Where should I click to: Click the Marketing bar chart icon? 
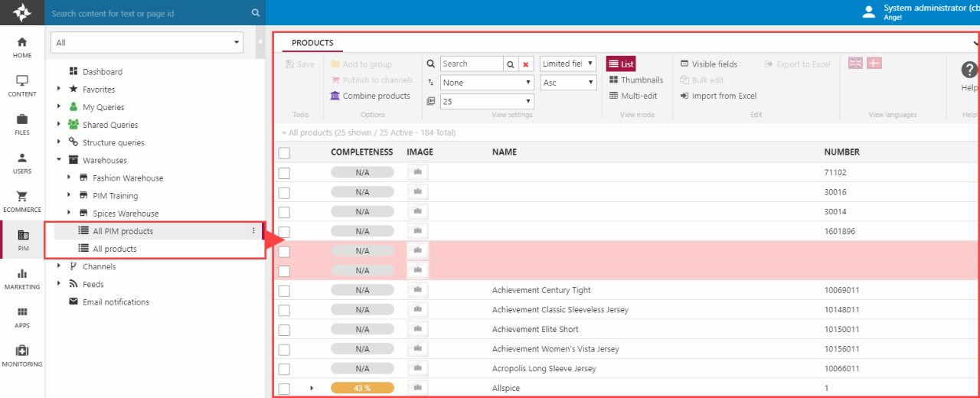point(22,273)
